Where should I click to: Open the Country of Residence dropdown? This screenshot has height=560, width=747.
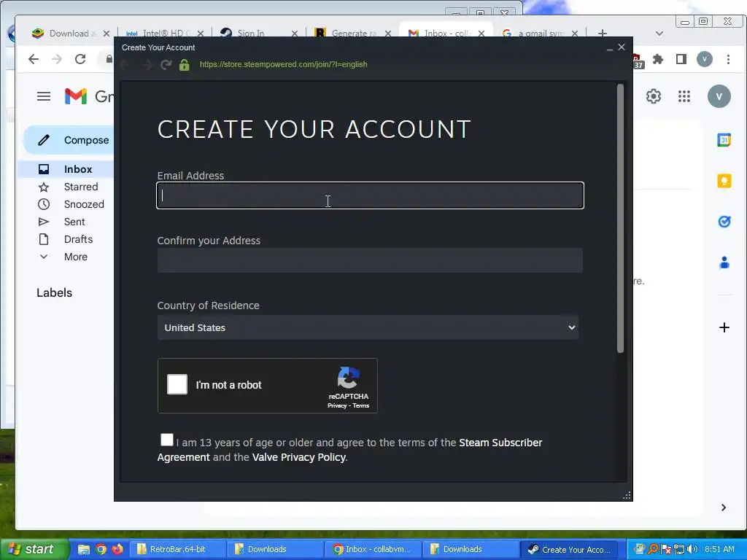click(368, 327)
